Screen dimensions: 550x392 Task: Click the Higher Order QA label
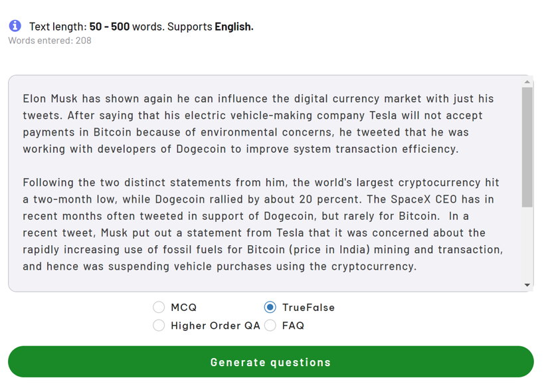tap(215, 326)
